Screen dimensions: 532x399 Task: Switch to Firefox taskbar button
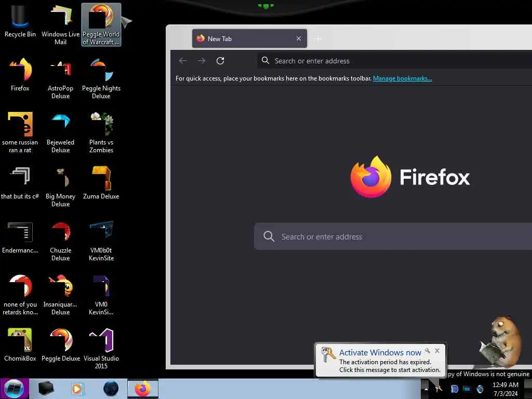tap(143, 389)
